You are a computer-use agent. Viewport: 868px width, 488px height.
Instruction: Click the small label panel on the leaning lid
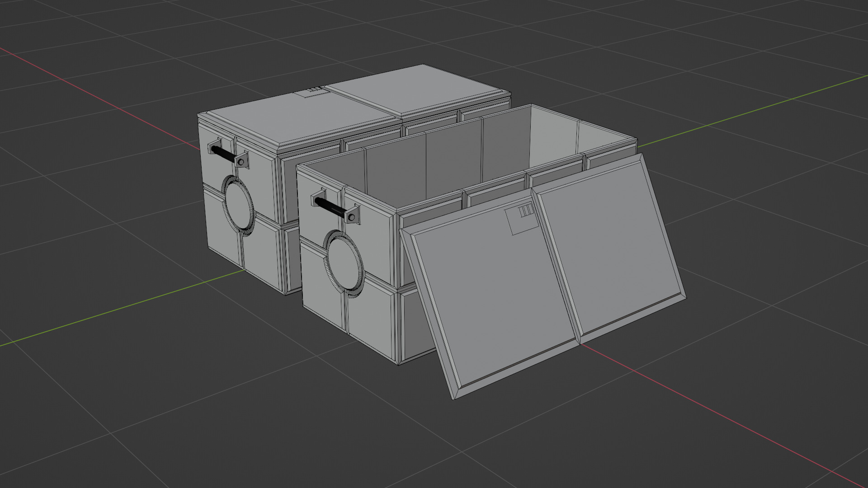pos(521,219)
